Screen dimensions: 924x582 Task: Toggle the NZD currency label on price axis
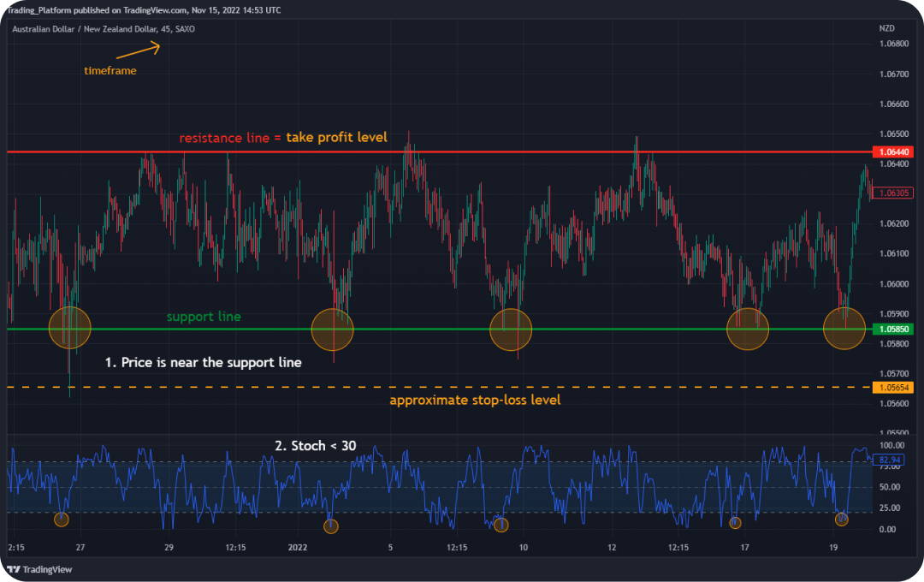tap(886, 28)
